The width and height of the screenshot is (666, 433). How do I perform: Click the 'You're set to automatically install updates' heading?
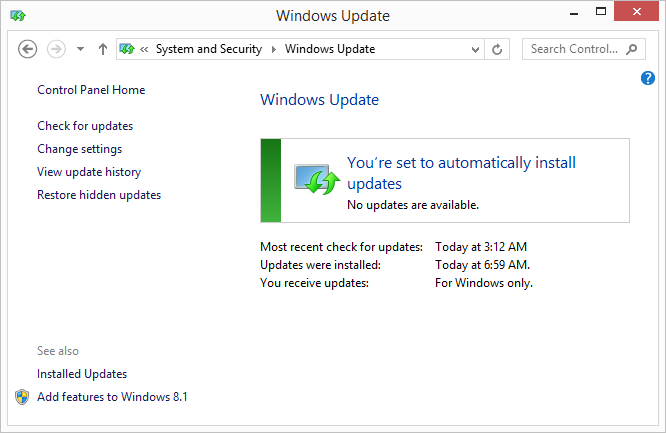[x=461, y=173]
